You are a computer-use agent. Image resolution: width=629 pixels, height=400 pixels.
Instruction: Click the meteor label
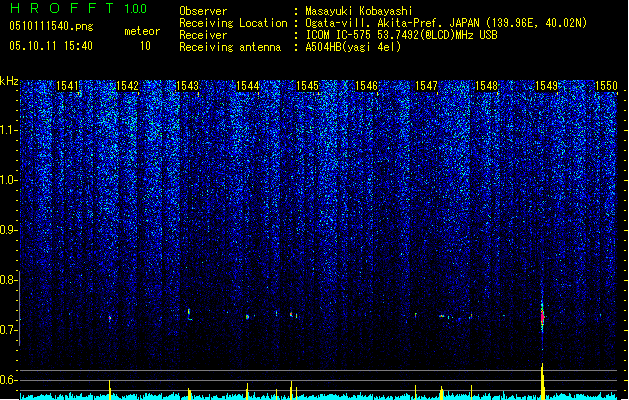tap(142, 31)
